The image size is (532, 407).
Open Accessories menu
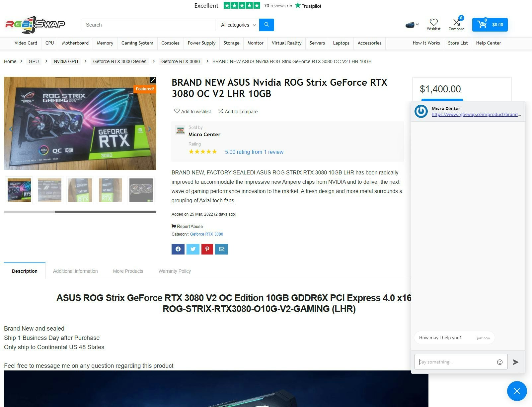point(369,43)
